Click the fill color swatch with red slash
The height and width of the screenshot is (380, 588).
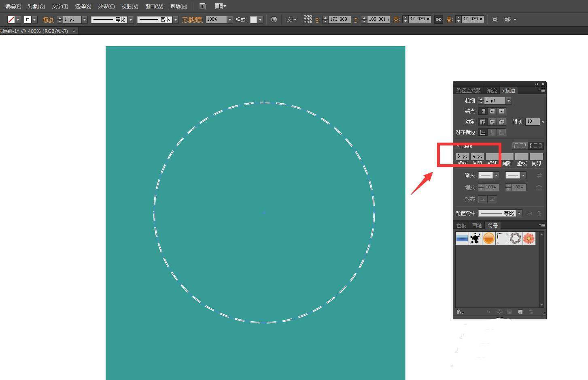11,19
